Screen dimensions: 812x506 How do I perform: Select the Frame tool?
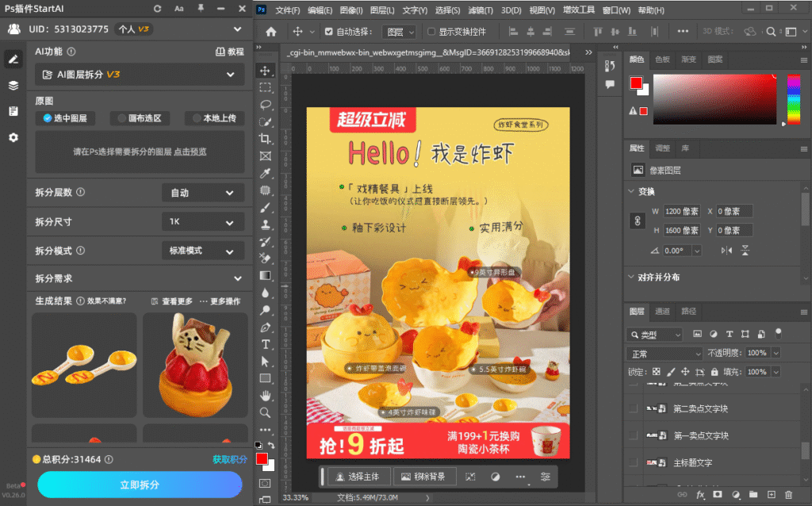[265, 156]
